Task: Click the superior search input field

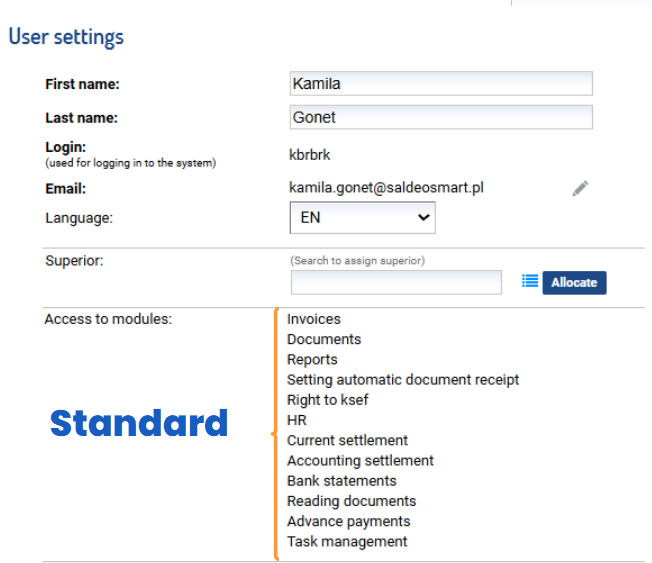Action: pos(396,282)
